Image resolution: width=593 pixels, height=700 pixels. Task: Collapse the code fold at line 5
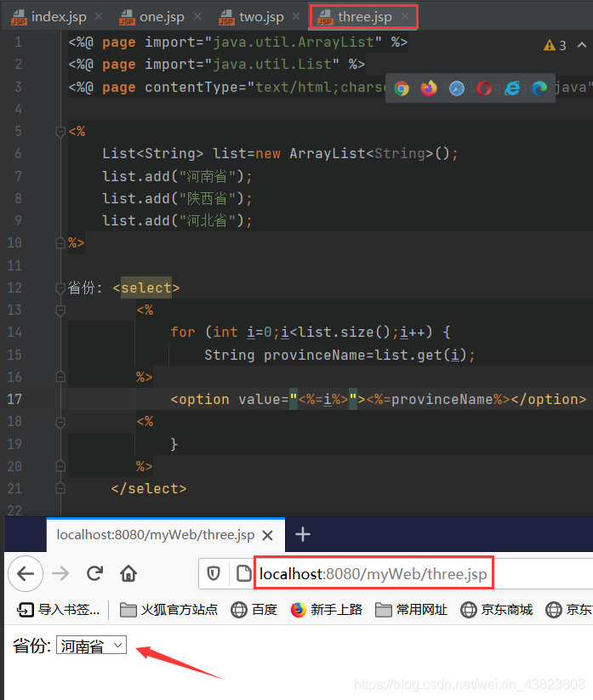60,132
